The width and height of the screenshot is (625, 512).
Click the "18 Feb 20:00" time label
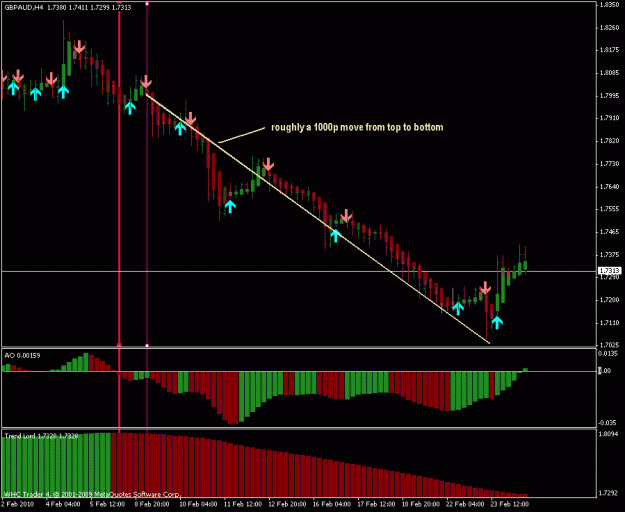coord(421,504)
